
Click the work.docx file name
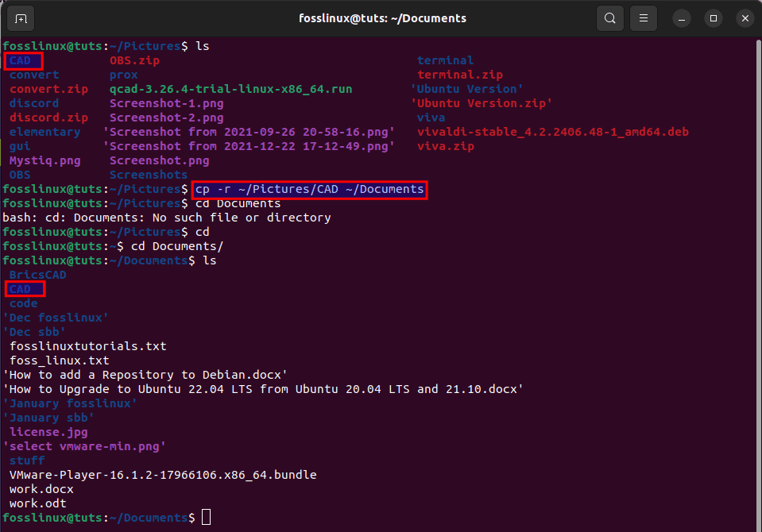tap(38, 489)
